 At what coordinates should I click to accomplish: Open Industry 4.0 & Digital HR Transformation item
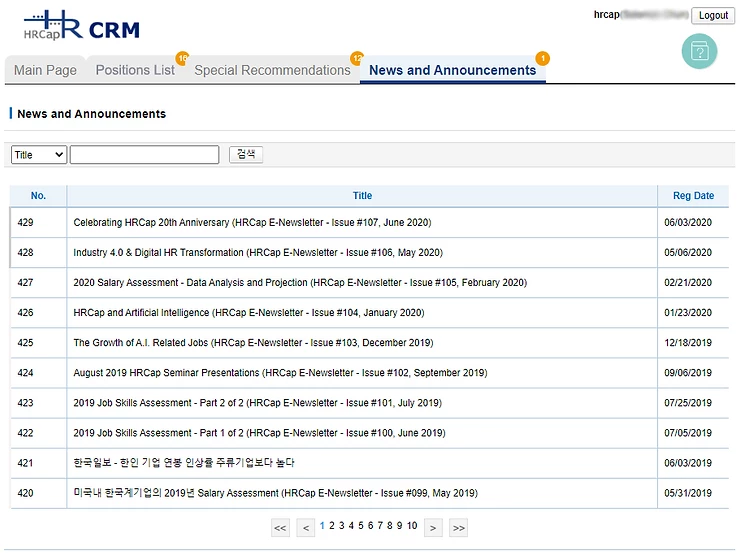[x=258, y=252]
